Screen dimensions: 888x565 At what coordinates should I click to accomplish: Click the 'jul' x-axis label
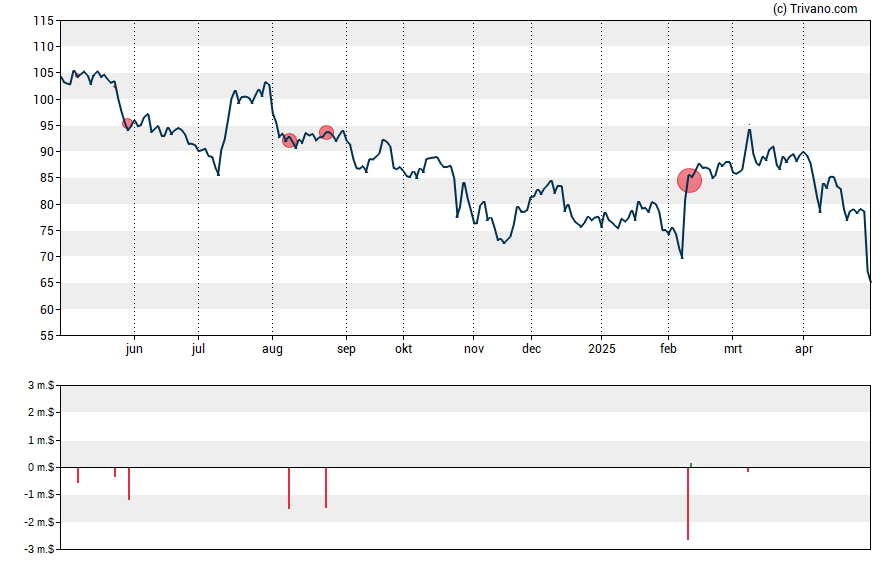point(198,349)
